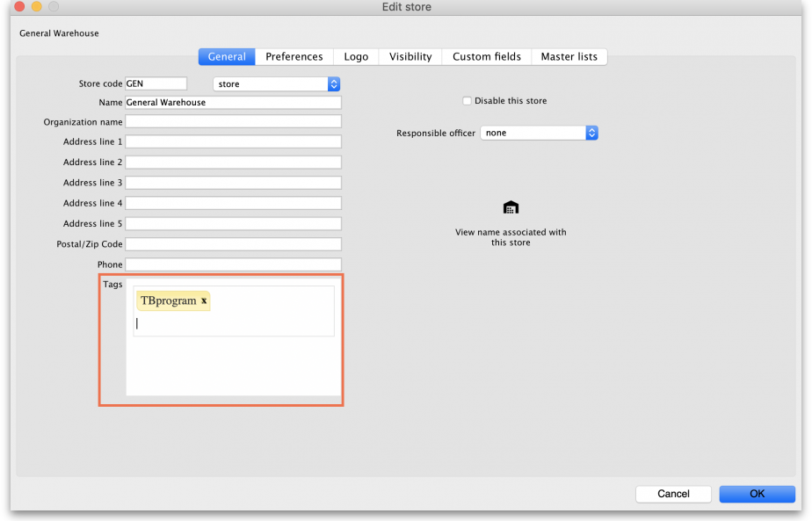Go to the Visibility tab

click(x=410, y=56)
